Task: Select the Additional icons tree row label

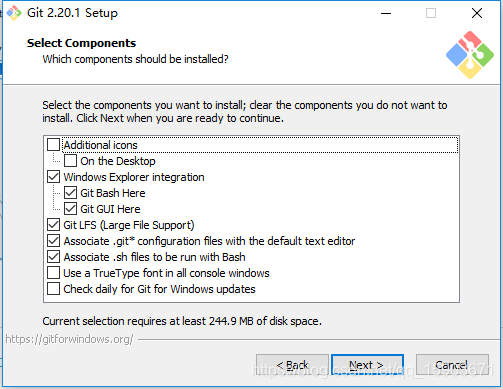Action: point(100,145)
